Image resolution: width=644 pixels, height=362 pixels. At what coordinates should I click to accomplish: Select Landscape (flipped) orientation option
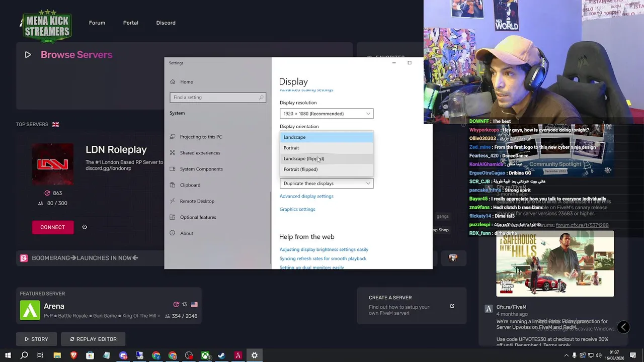[x=327, y=158]
